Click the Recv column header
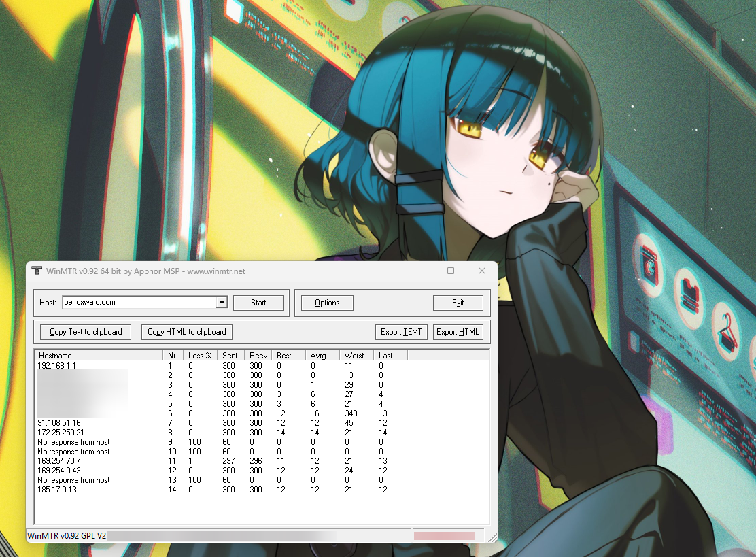Image resolution: width=756 pixels, height=557 pixels. [258, 356]
